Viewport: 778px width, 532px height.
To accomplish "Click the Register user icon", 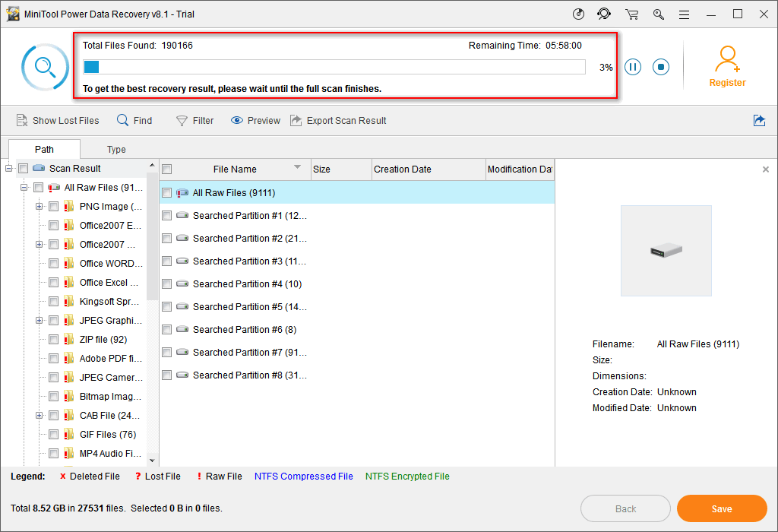I will [x=727, y=59].
